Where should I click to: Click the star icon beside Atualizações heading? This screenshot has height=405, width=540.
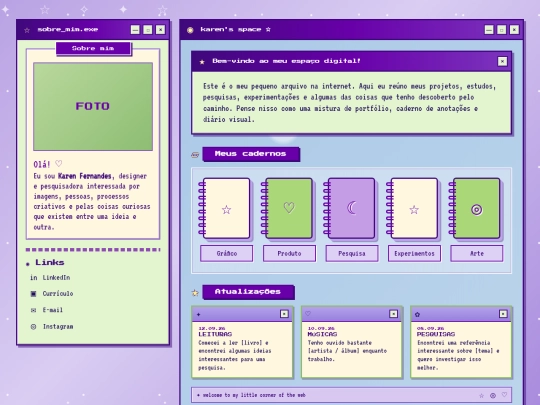(195, 293)
